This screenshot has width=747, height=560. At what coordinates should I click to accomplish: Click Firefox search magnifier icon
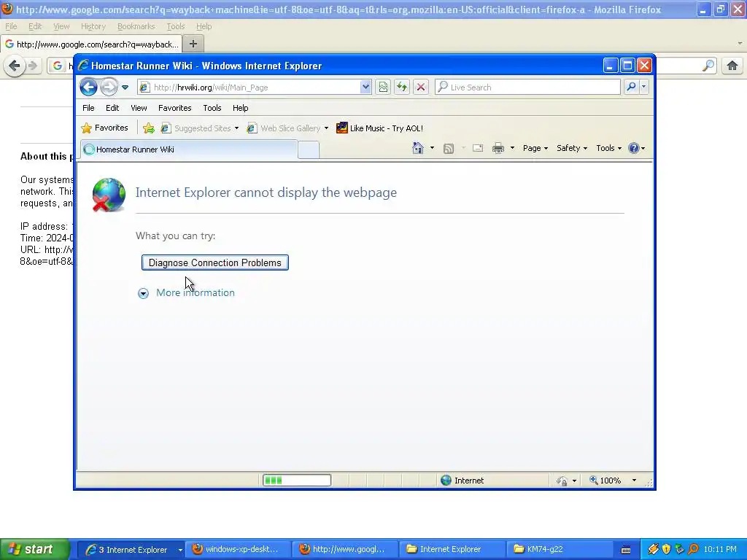tap(708, 65)
